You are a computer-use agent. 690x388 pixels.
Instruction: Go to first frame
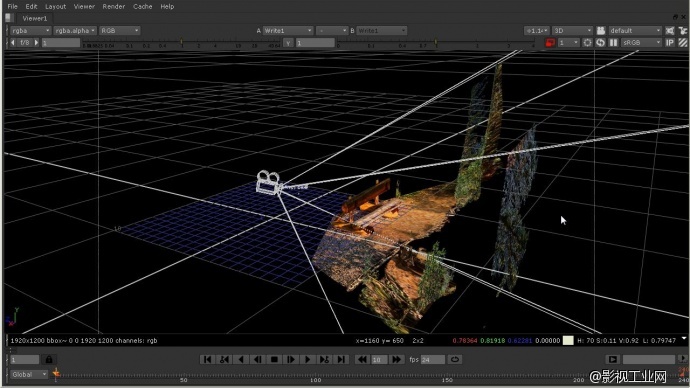coord(207,360)
